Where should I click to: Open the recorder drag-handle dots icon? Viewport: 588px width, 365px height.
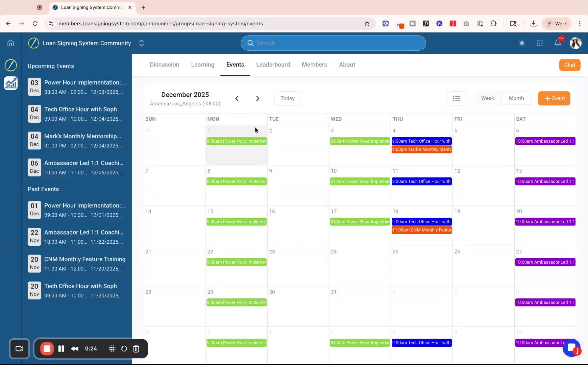(112, 349)
